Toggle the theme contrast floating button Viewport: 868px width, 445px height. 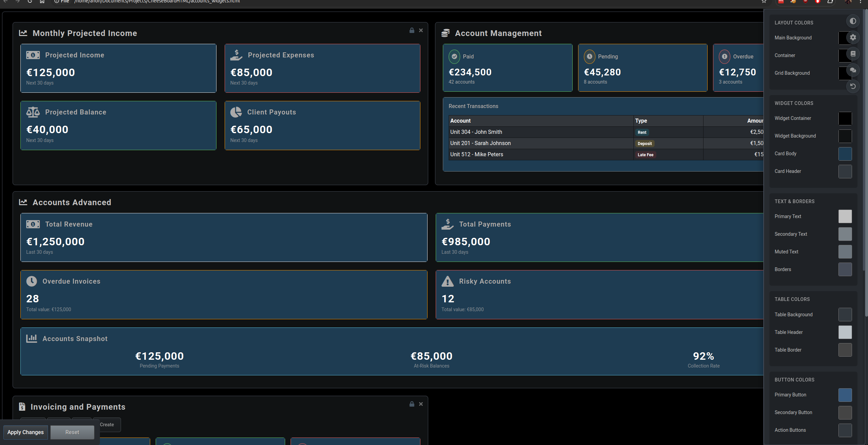coord(853,21)
